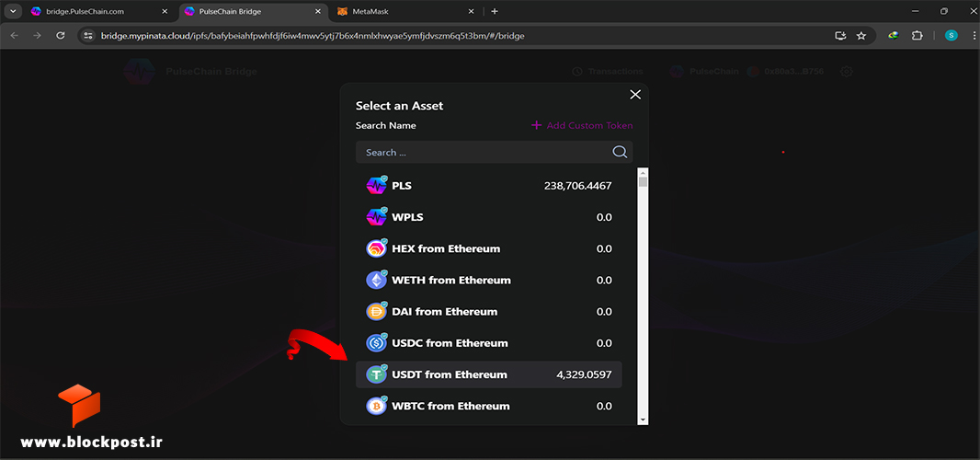Click the asset list scrollbar up arrow
The width and height of the screenshot is (980, 460).
coord(643,172)
